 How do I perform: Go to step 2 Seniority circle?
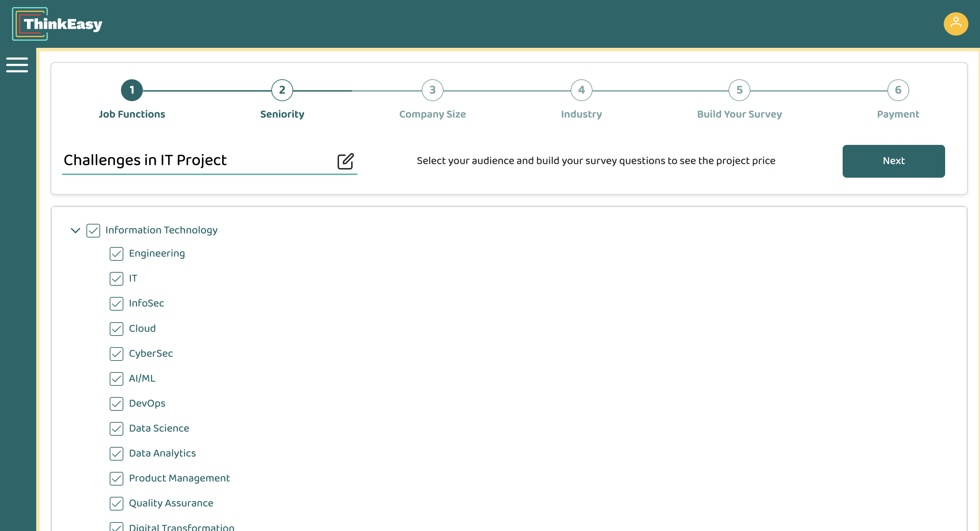coord(282,90)
